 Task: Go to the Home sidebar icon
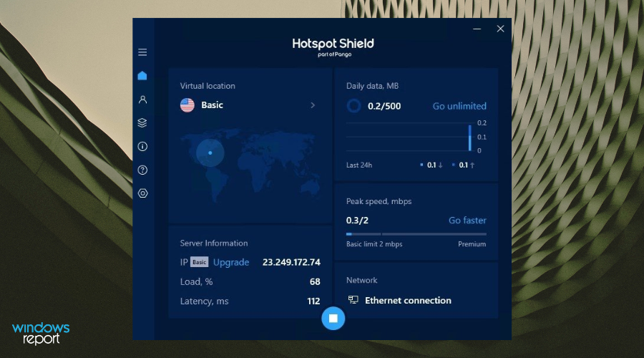point(142,76)
